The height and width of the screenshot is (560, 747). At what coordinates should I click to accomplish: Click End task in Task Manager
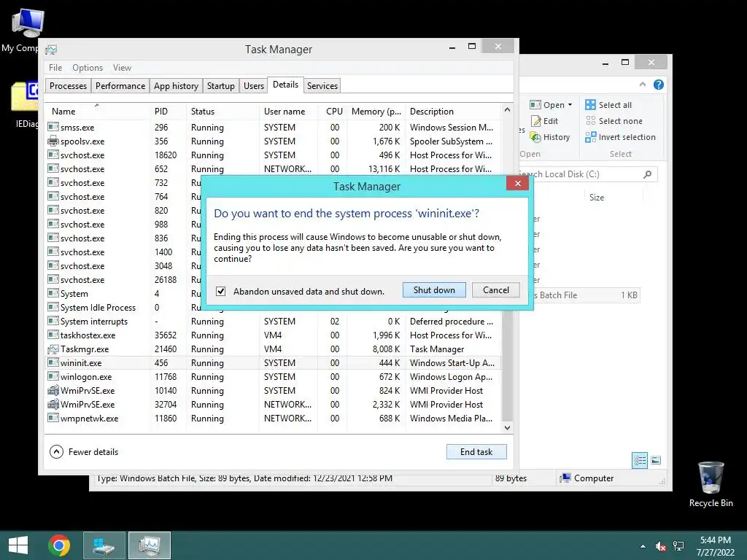476,452
